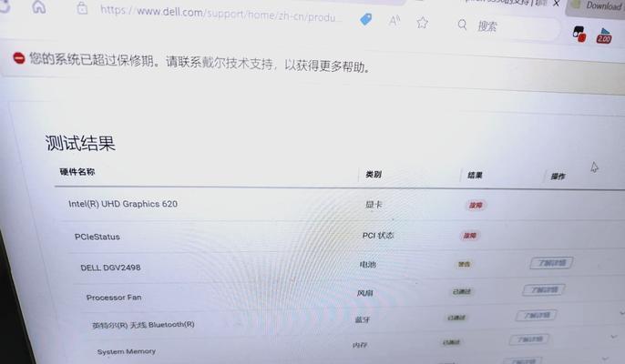Click the extension icon with red badge

pyautogui.click(x=579, y=34)
